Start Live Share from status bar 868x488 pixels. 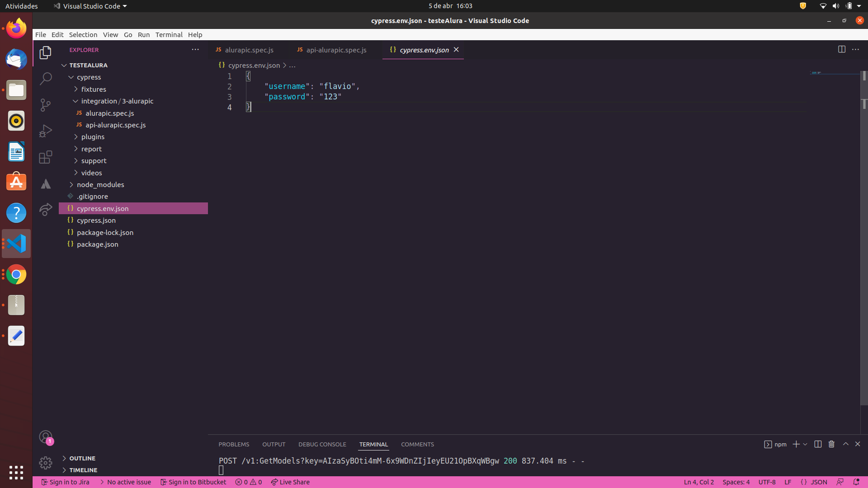click(x=290, y=482)
